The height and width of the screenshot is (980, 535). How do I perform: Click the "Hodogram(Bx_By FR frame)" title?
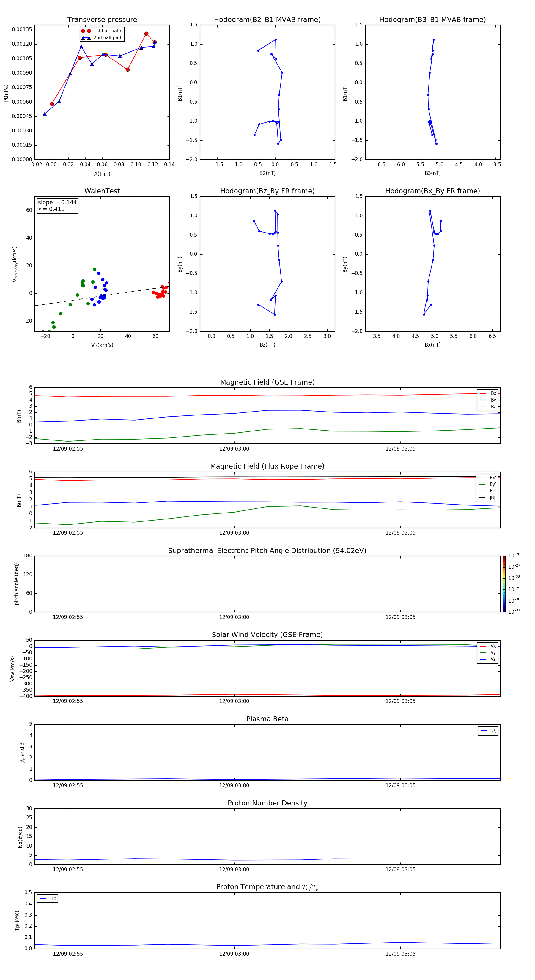pos(432,191)
